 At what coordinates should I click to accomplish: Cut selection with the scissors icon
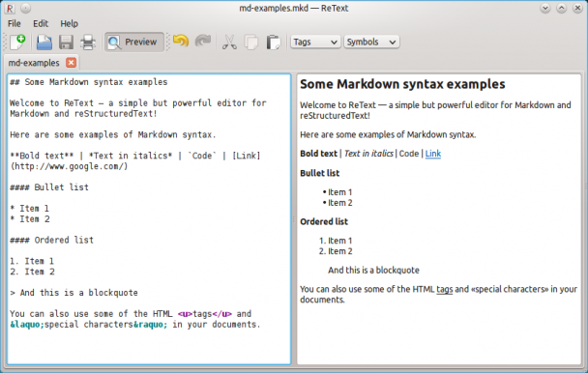[229, 42]
